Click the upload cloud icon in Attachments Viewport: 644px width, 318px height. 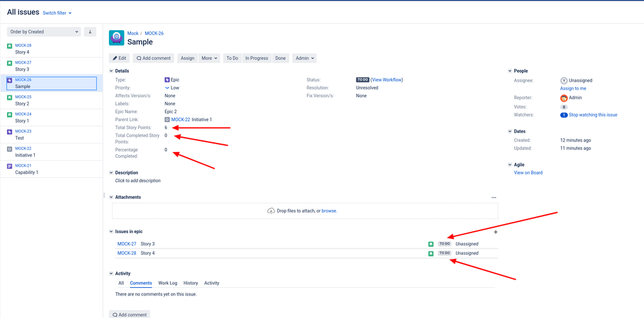click(x=271, y=211)
